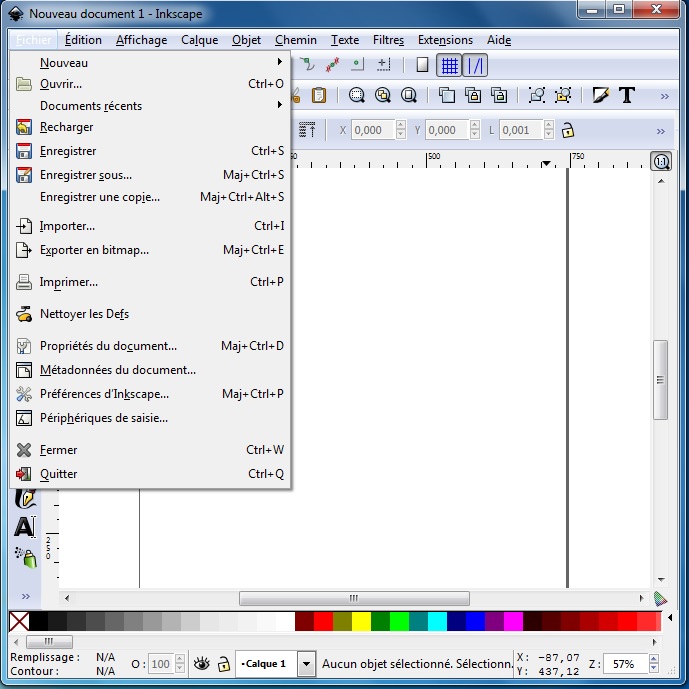
Task: Click the vertical canvas scrollbar thumb
Action: [x=660, y=380]
